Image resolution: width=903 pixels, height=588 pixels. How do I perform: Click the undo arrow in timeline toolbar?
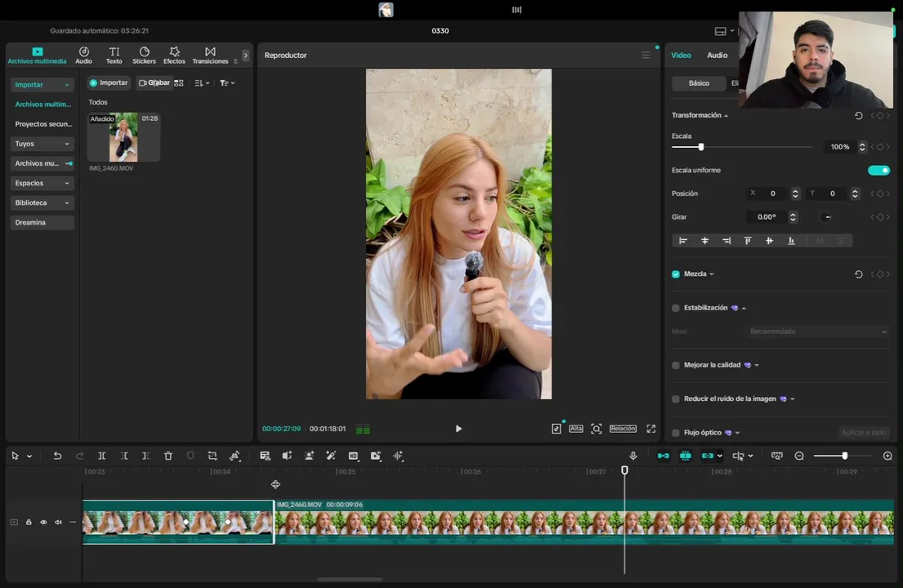57,456
